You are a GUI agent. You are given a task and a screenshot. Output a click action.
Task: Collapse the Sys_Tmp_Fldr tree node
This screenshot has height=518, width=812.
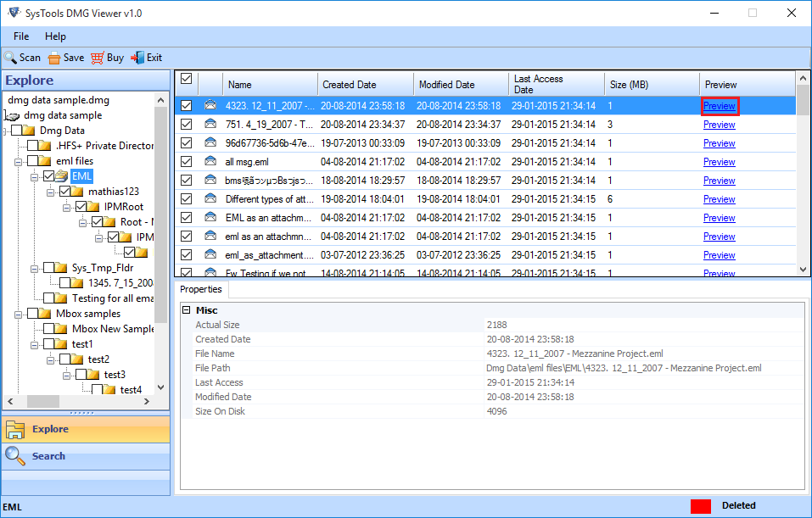(x=34, y=269)
